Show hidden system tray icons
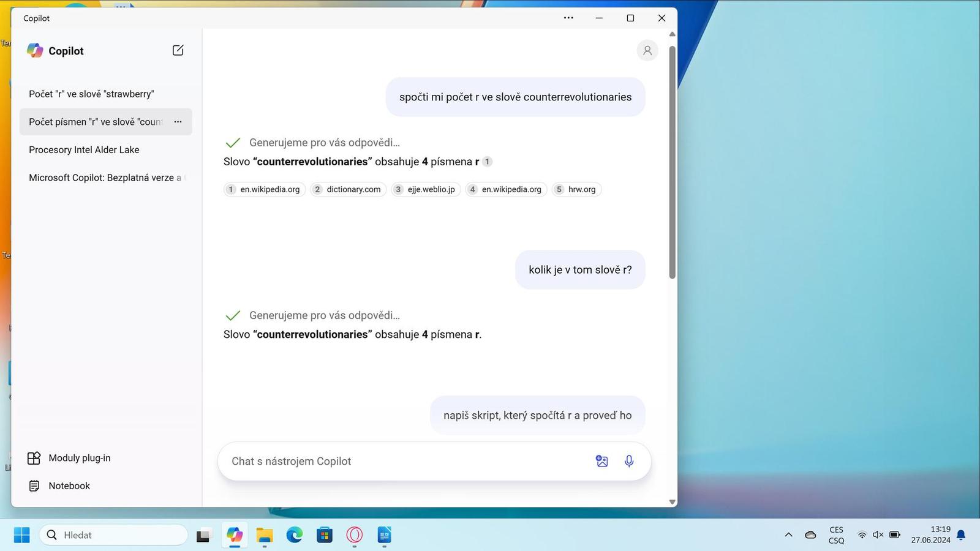The image size is (980, 551). point(788,535)
